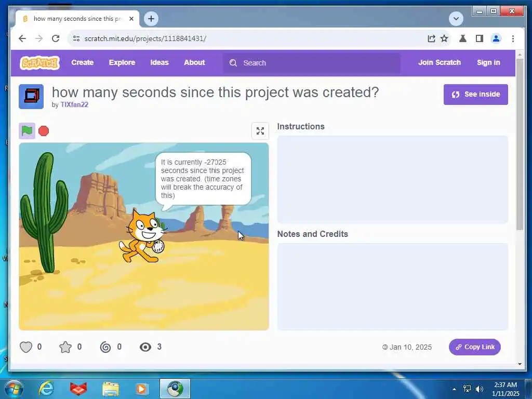
Task: Minimize the browser window
Action: [480, 11]
